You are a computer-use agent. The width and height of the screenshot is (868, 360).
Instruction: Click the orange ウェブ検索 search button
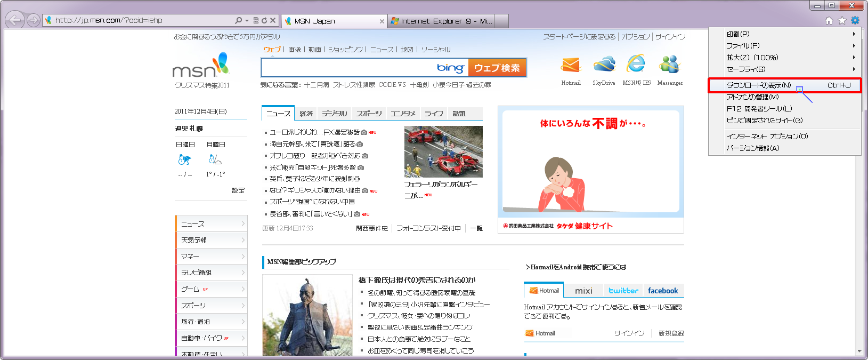click(497, 68)
